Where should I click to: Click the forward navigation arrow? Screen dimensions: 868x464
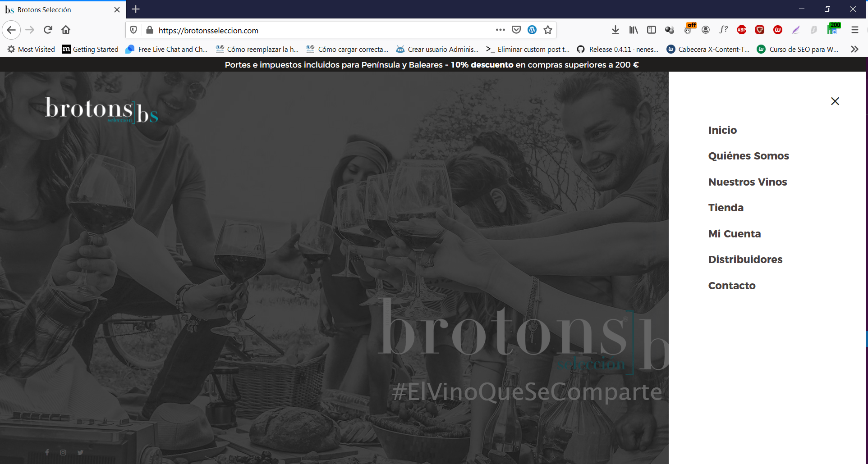[x=30, y=30]
